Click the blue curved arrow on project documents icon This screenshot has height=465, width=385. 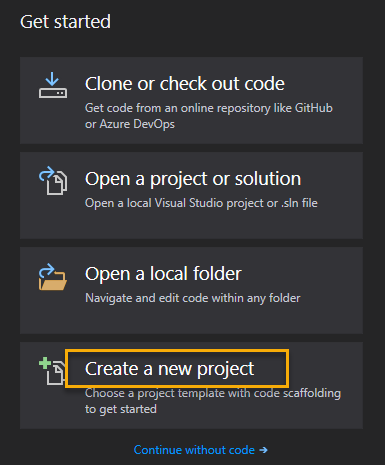[x=47, y=174]
